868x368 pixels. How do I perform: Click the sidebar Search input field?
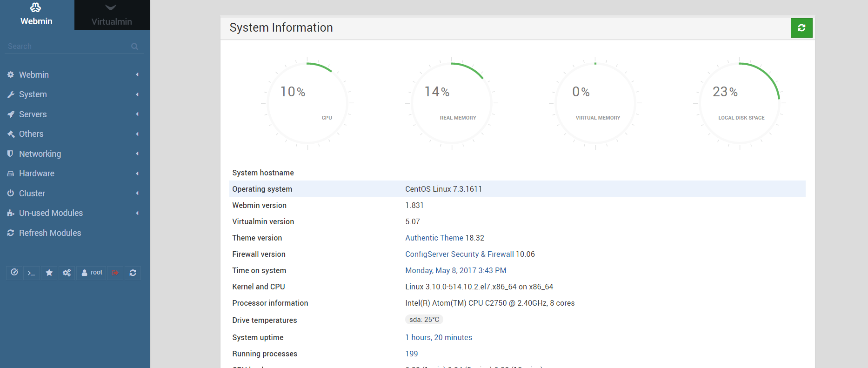click(67, 47)
